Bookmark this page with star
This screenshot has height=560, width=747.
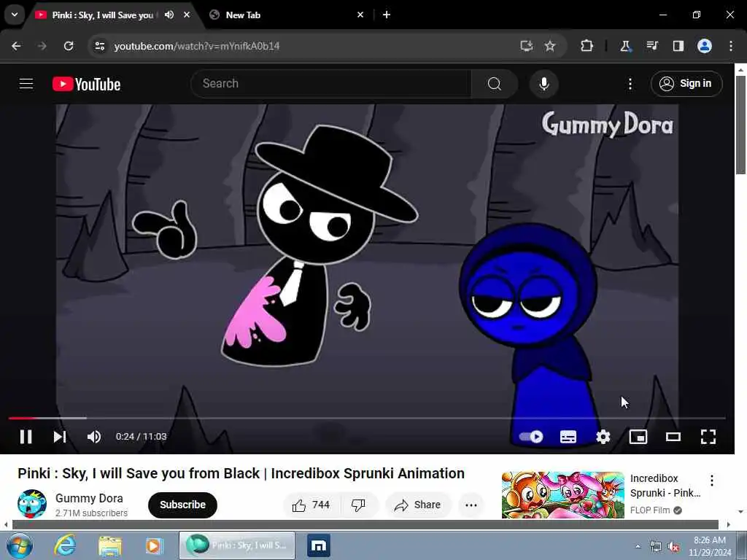pyautogui.click(x=550, y=46)
